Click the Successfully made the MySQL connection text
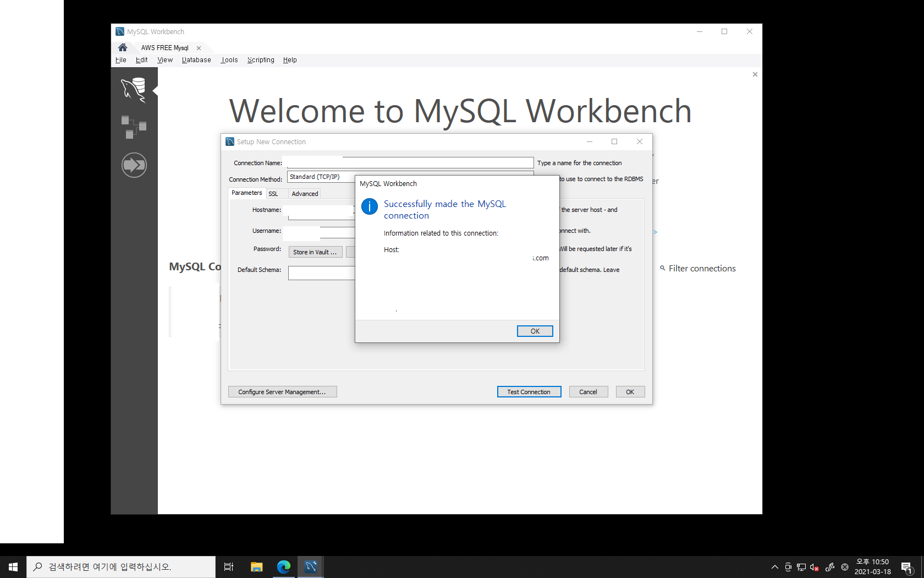Viewport: 924px width, 578px height. point(444,210)
